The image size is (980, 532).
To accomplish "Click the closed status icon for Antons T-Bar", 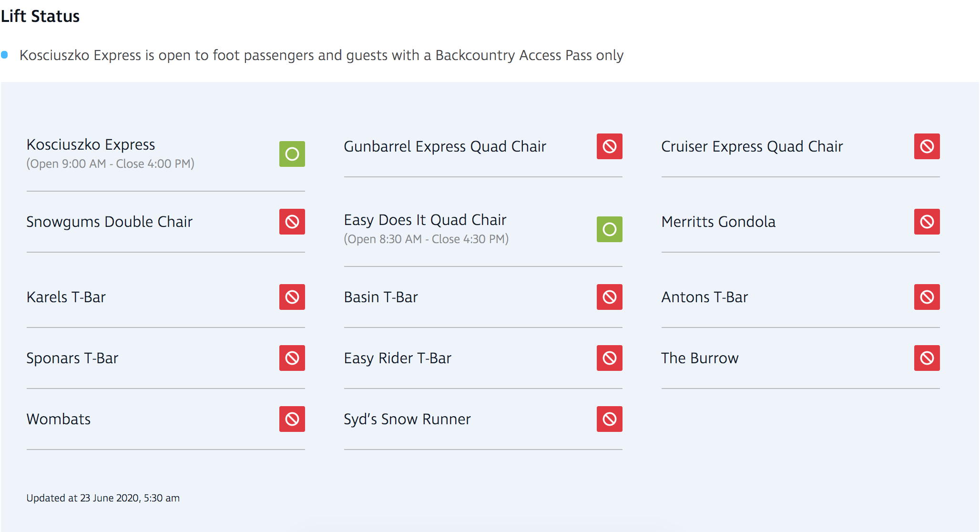I will click(x=927, y=297).
